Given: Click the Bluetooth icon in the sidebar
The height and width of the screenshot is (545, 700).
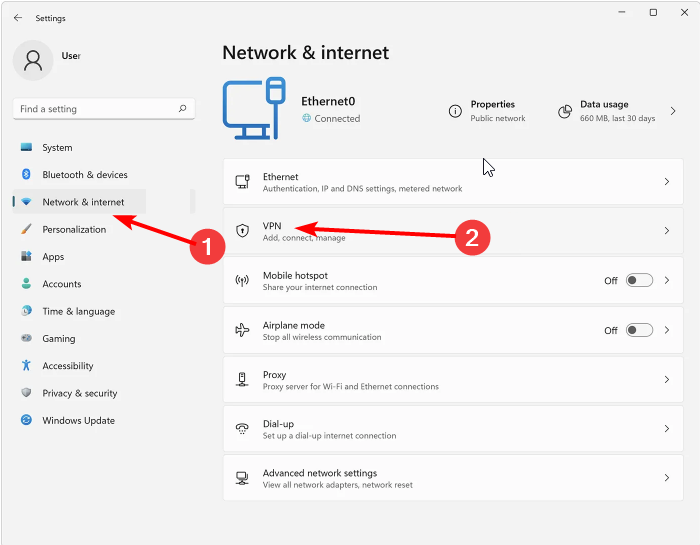Looking at the screenshot, I should [x=26, y=175].
